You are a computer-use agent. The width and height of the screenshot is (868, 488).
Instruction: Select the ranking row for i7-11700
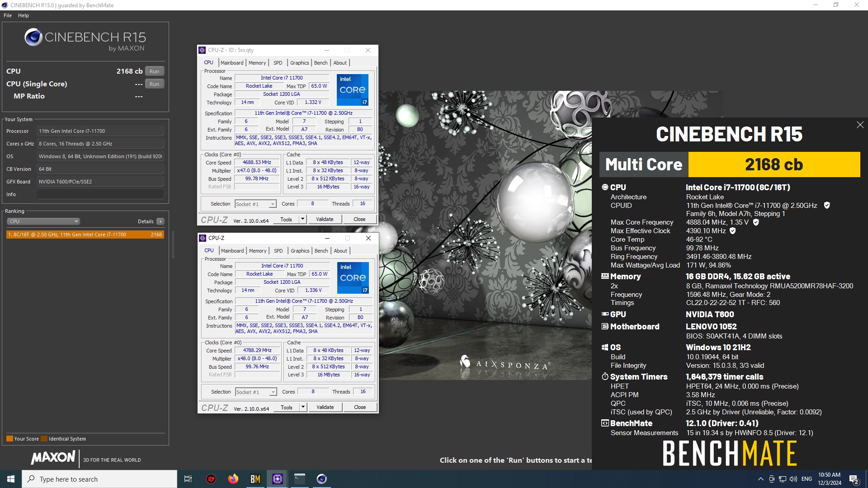[x=85, y=235]
